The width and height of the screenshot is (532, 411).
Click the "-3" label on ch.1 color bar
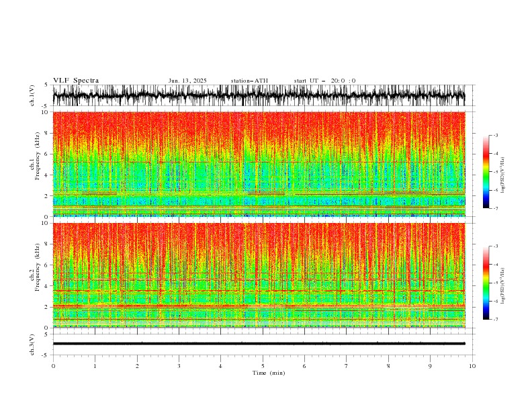coord(495,135)
